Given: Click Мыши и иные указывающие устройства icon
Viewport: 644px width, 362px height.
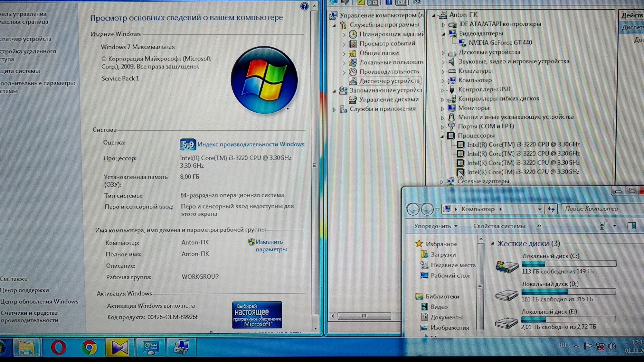Looking at the screenshot, I should 451,117.
